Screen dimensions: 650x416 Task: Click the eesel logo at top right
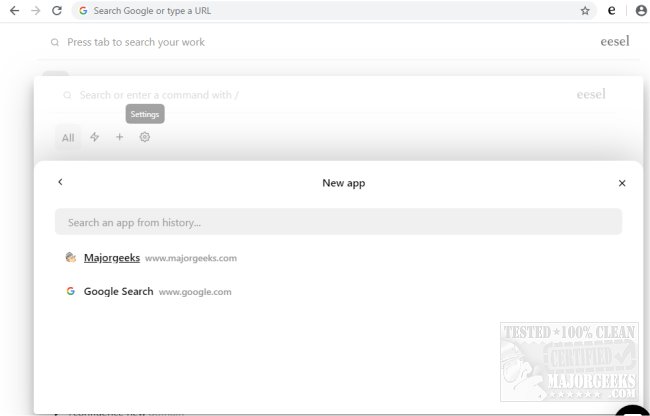614,43
